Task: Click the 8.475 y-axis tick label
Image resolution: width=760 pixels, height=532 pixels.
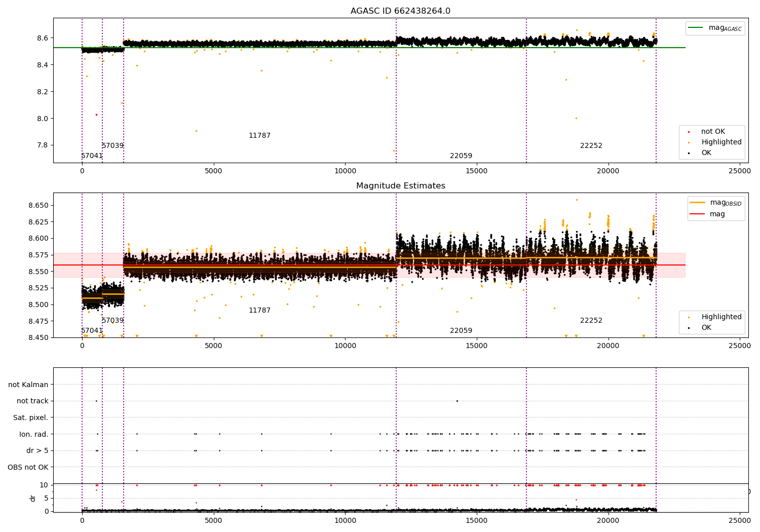Action: [38, 321]
